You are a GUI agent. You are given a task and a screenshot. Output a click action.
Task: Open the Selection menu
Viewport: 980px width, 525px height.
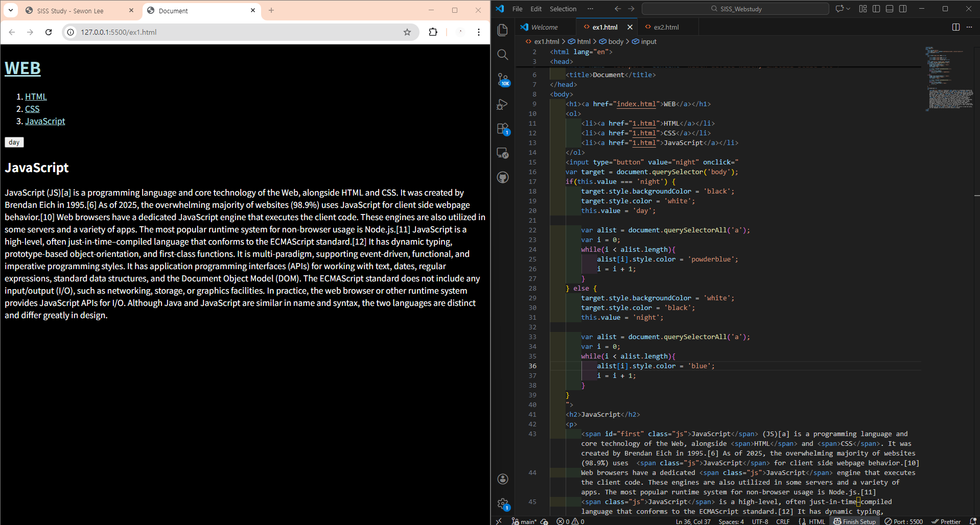(x=563, y=9)
